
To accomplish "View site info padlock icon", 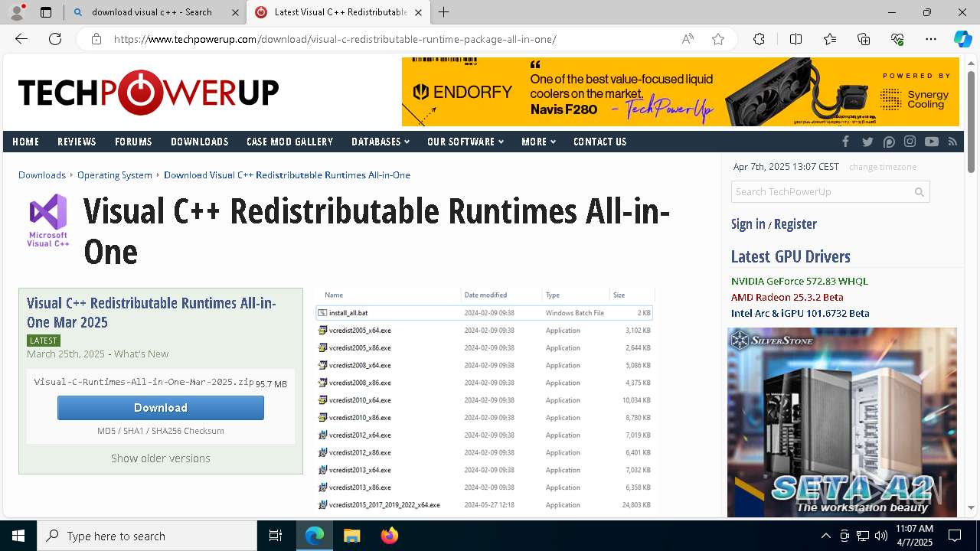I will [96, 39].
